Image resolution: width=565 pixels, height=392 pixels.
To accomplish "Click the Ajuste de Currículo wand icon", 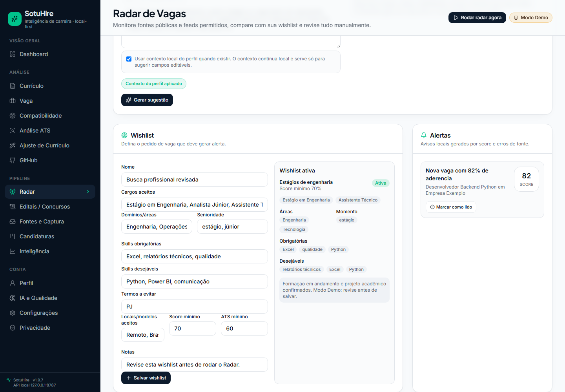I will click(x=13, y=145).
